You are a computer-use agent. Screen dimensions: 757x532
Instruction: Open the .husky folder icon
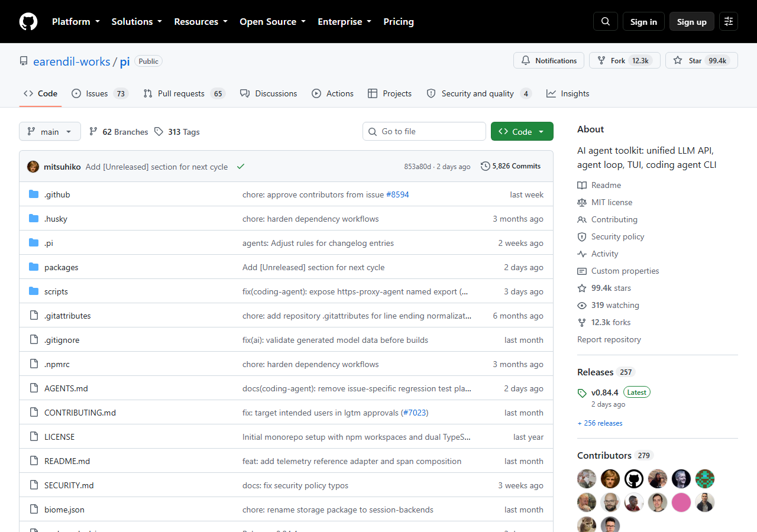(34, 219)
